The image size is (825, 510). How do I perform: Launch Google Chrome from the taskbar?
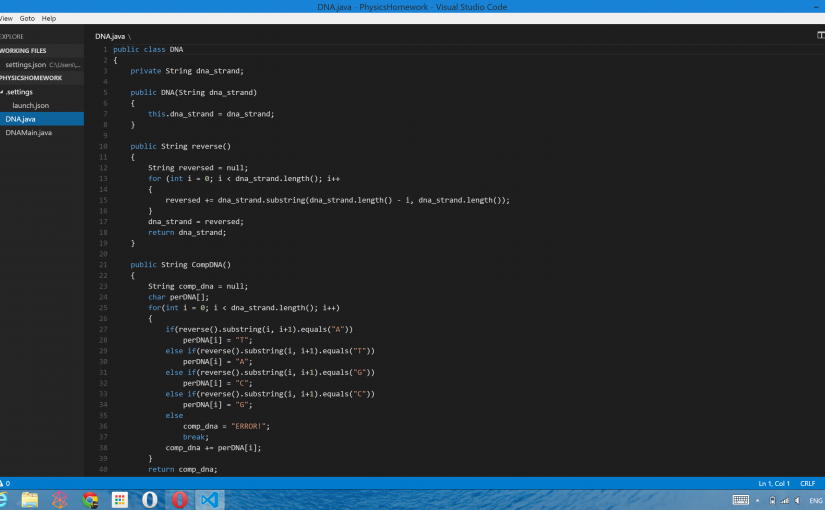tap(90, 499)
